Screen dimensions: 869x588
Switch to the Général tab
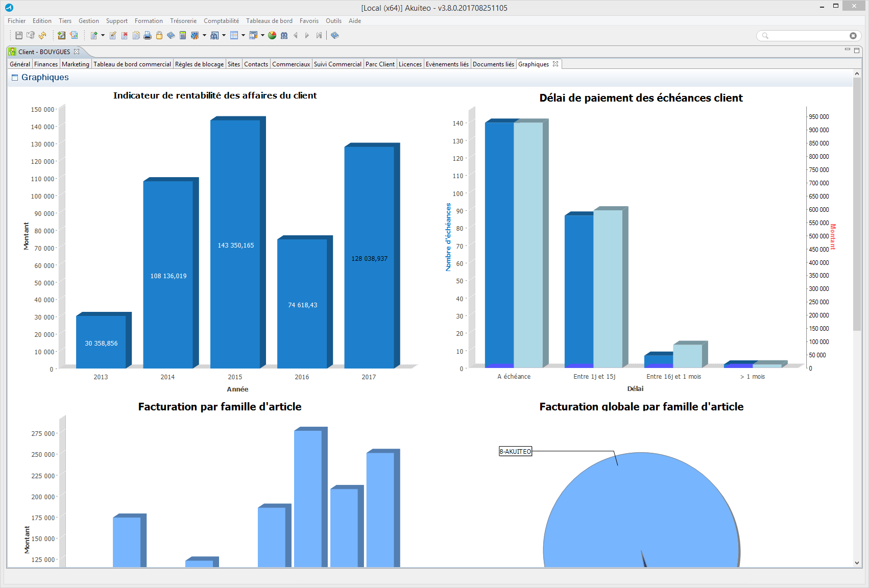tap(20, 64)
